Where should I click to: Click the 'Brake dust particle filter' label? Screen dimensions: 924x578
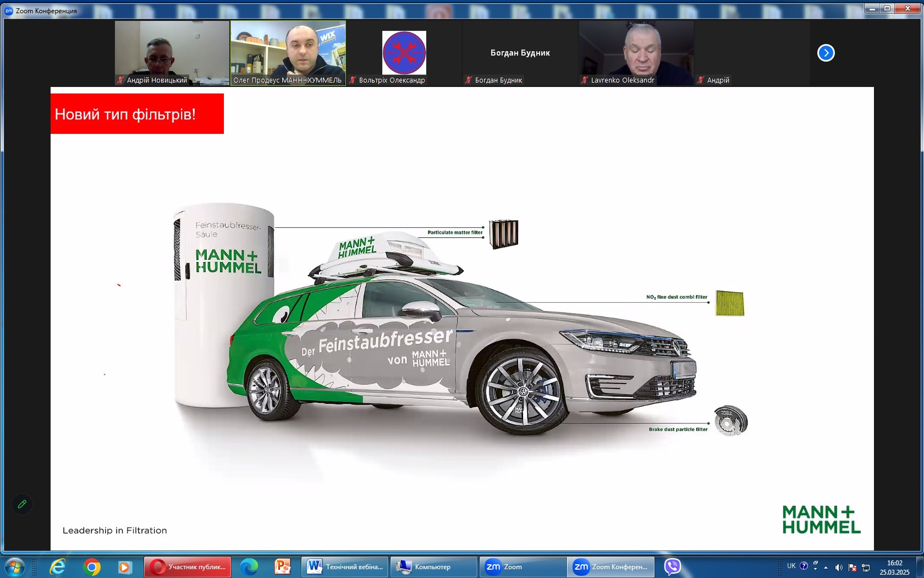[x=678, y=429]
